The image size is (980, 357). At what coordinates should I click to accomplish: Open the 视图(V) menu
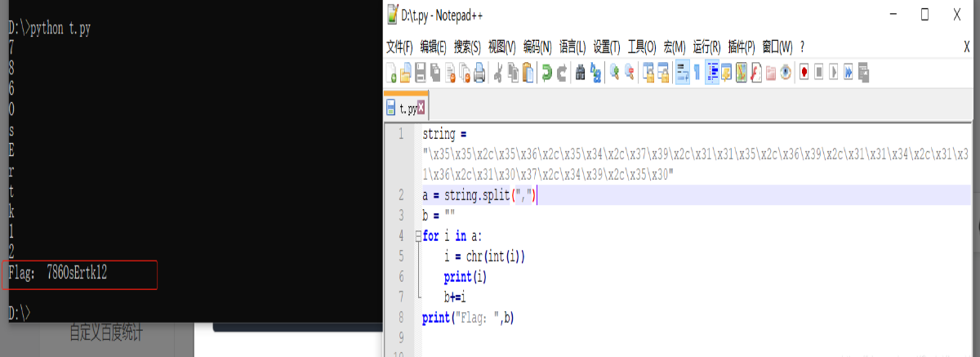[502, 47]
